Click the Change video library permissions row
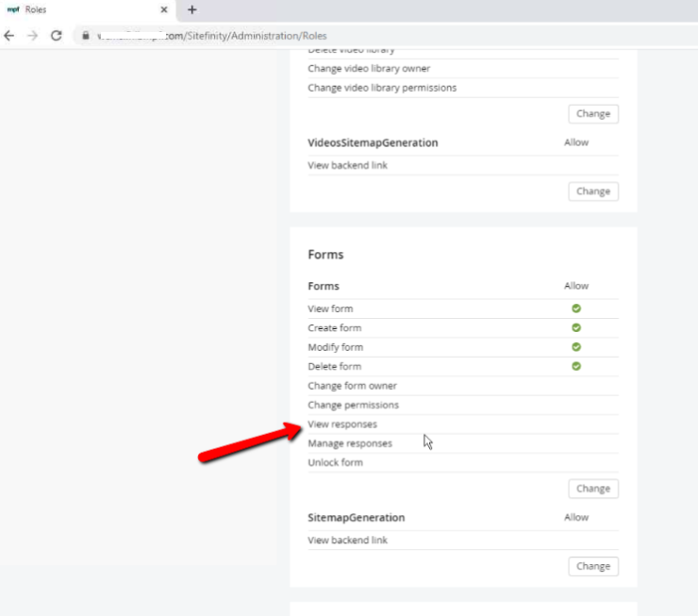Viewport: 698px width, 616px height. pos(463,88)
